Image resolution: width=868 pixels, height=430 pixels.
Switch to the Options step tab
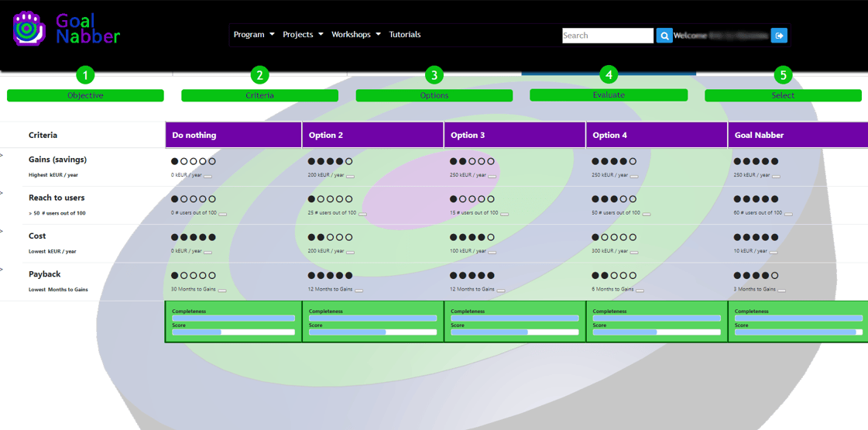[x=434, y=95]
